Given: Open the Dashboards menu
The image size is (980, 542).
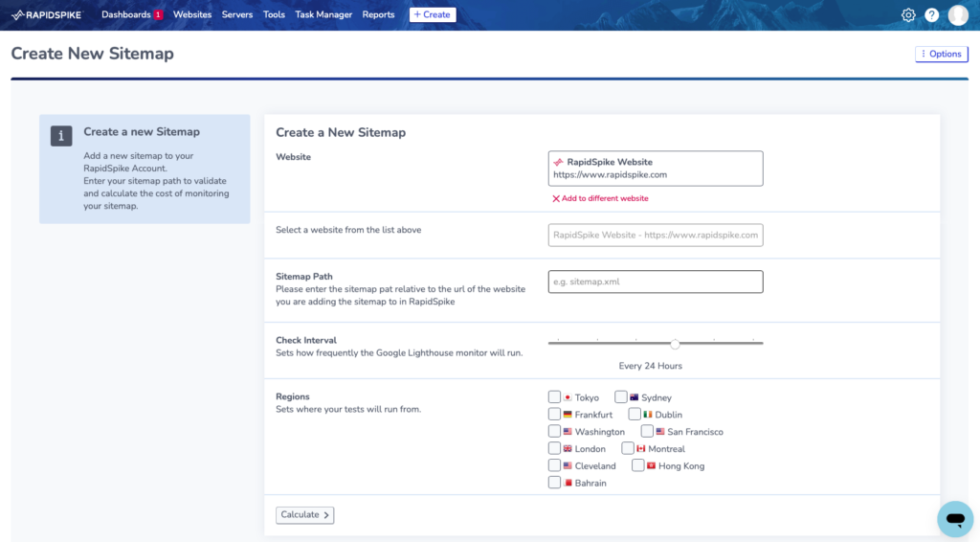Looking at the screenshot, I should pyautogui.click(x=126, y=15).
